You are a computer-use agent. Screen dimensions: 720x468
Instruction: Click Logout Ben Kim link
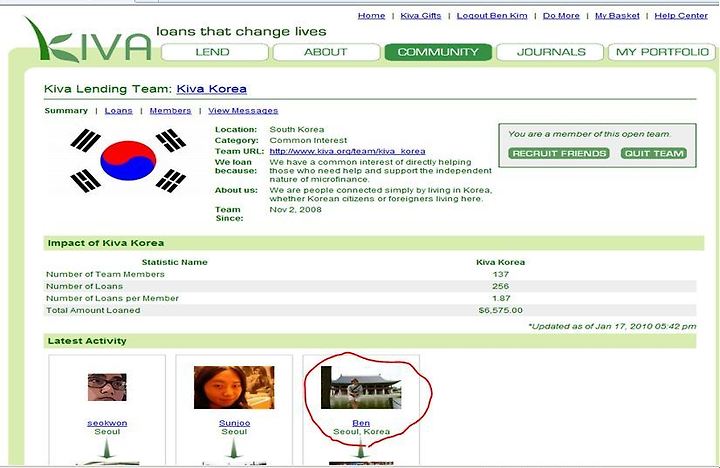click(x=492, y=16)
